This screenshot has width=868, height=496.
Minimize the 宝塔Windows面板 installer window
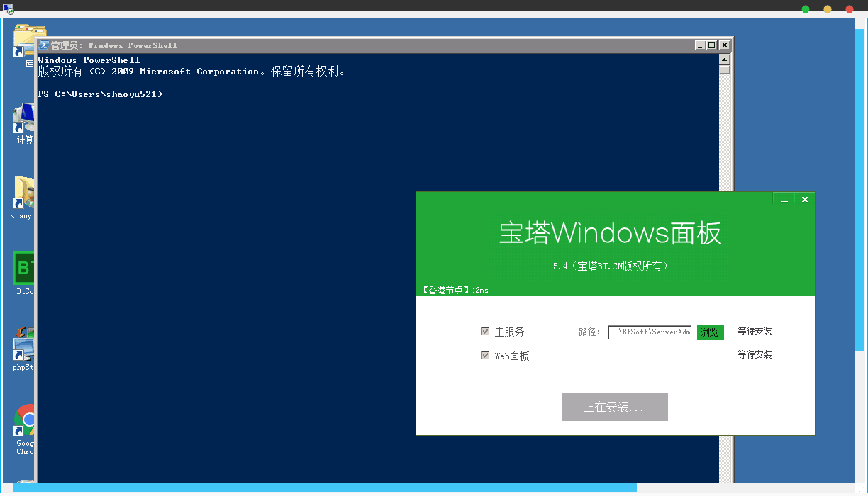click(x=784, y=200)
